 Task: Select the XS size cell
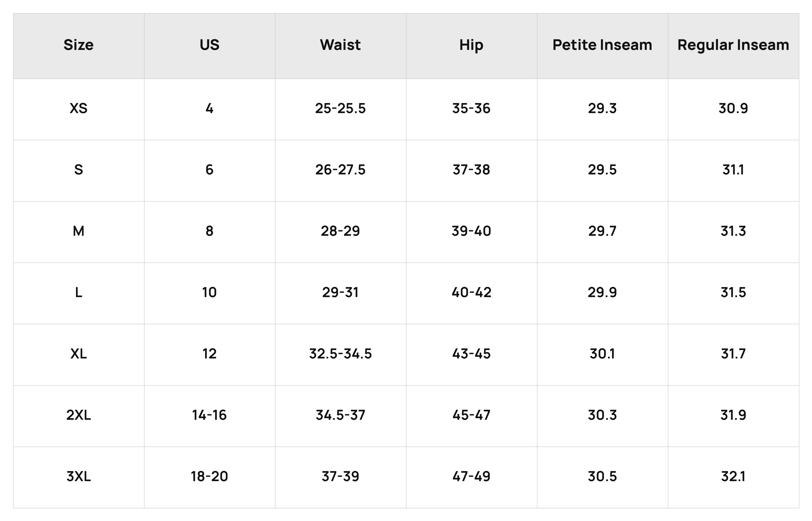click(79, 108)
